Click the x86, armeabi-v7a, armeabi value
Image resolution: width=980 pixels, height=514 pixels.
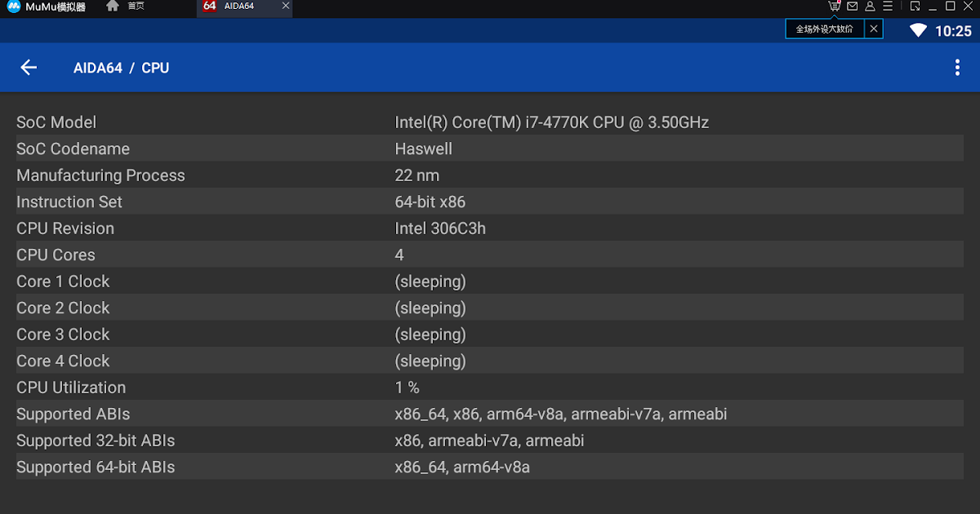click(x=489, y=441)
